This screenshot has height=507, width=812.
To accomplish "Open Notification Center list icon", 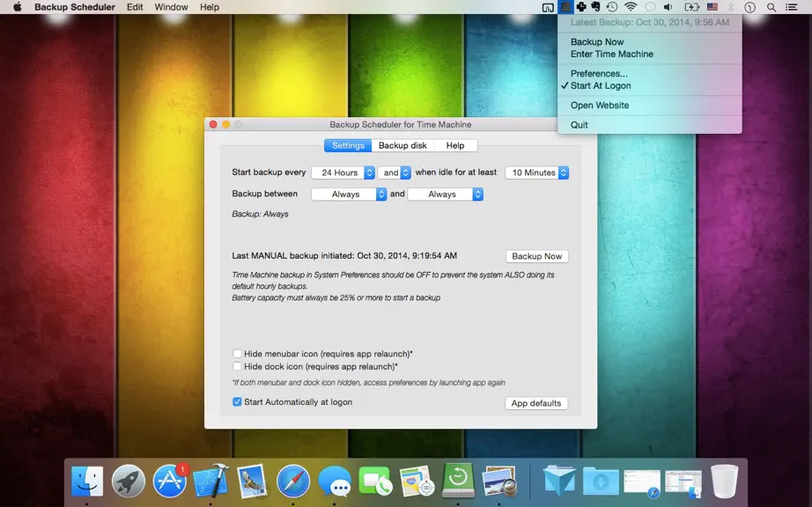I will 791,7.
